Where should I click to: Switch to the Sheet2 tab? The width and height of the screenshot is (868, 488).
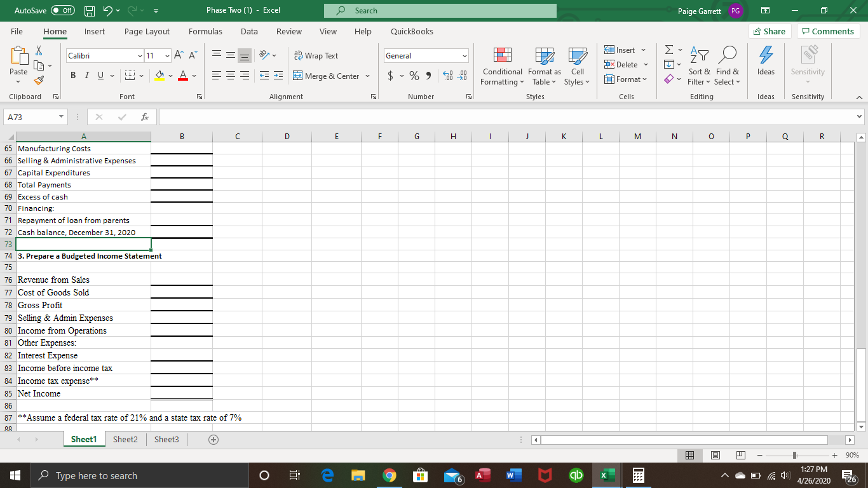point(125,440)
